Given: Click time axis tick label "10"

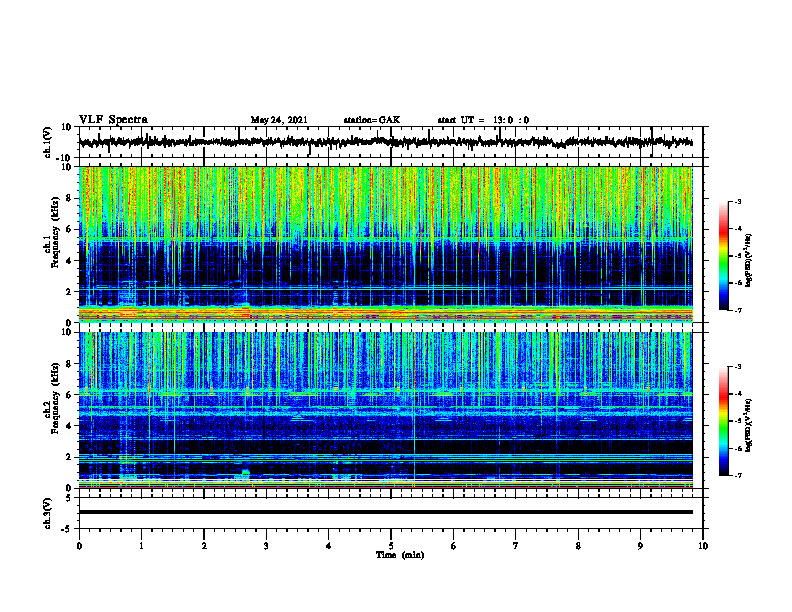Looking at the screenshot, I should click(703, 546).
